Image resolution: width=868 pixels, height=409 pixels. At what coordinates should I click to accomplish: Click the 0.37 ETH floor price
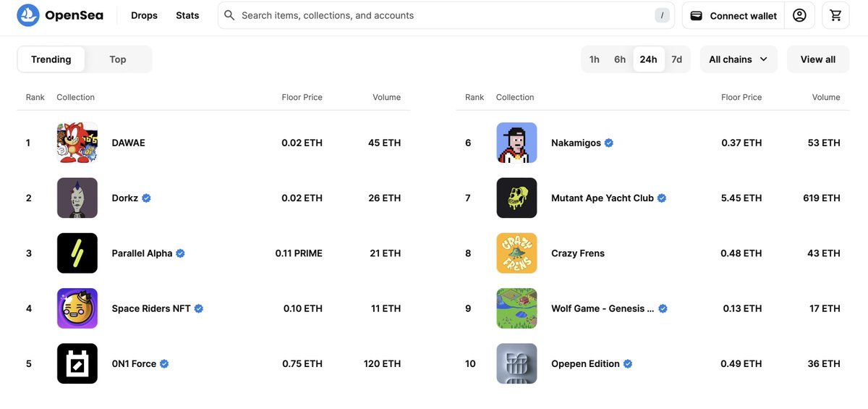pyautogui.click(x=741, y=143)
